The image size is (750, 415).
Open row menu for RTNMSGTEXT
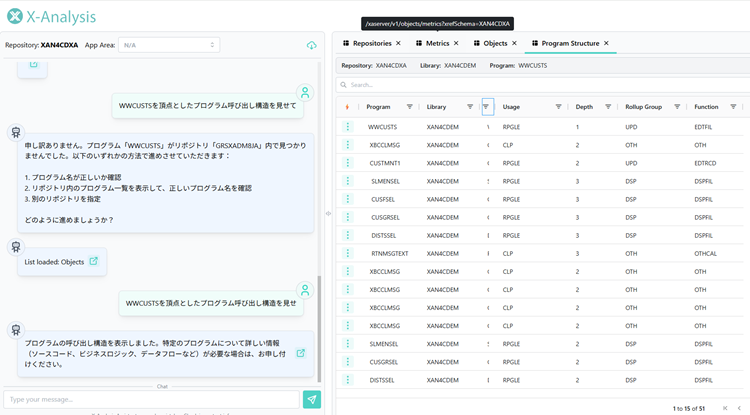(x=348, y=253)
